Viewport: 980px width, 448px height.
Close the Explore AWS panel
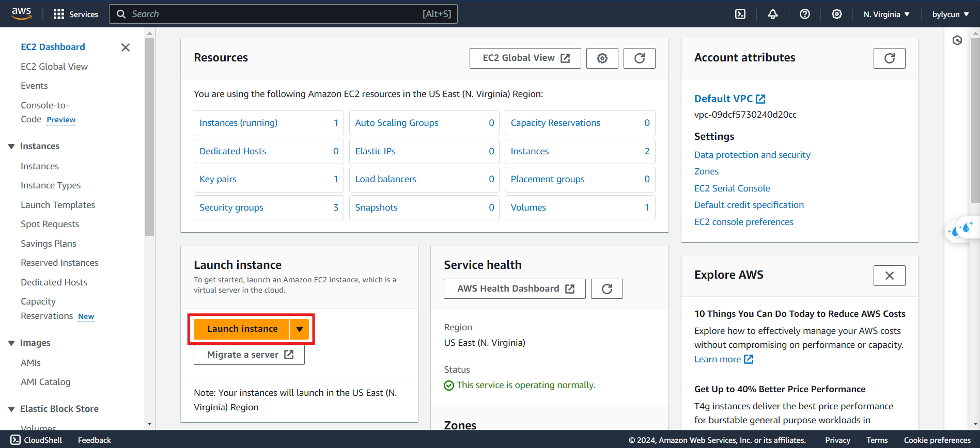point(889,276)
